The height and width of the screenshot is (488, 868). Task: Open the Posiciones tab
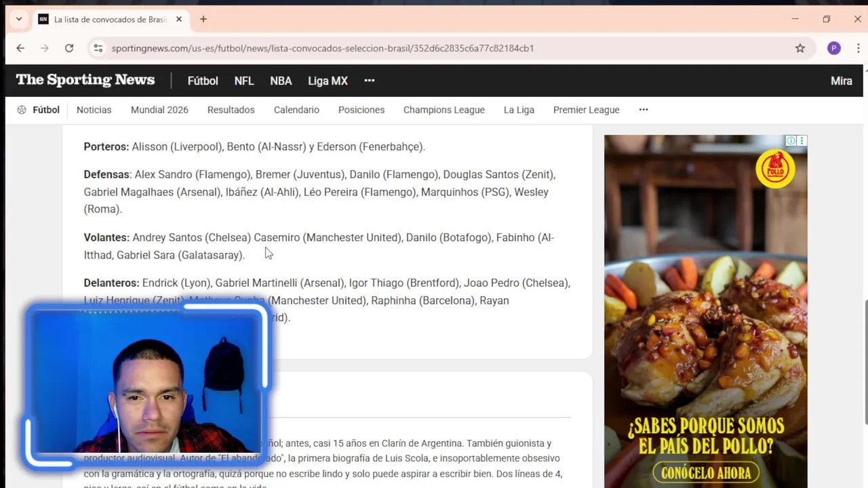pos(361,110)
